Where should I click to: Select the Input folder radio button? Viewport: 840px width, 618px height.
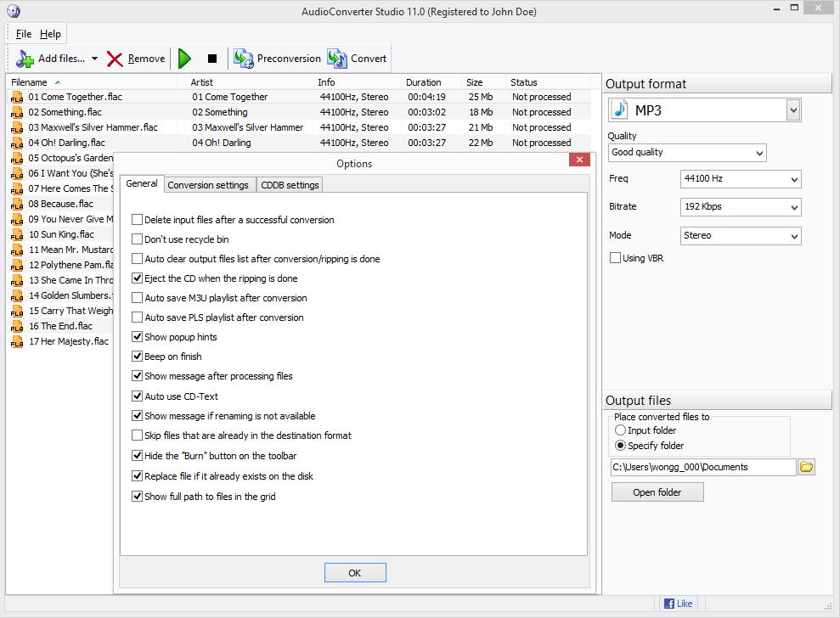point(620,430)
